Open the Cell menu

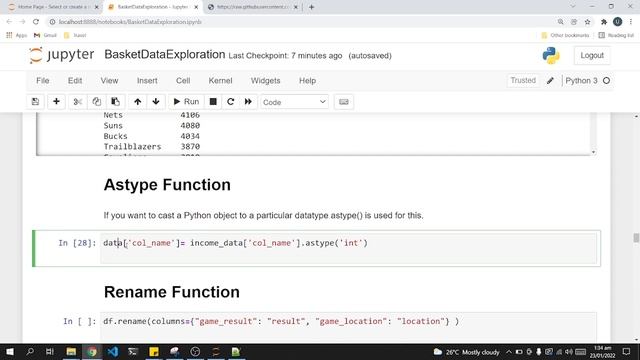coord(183,81)
